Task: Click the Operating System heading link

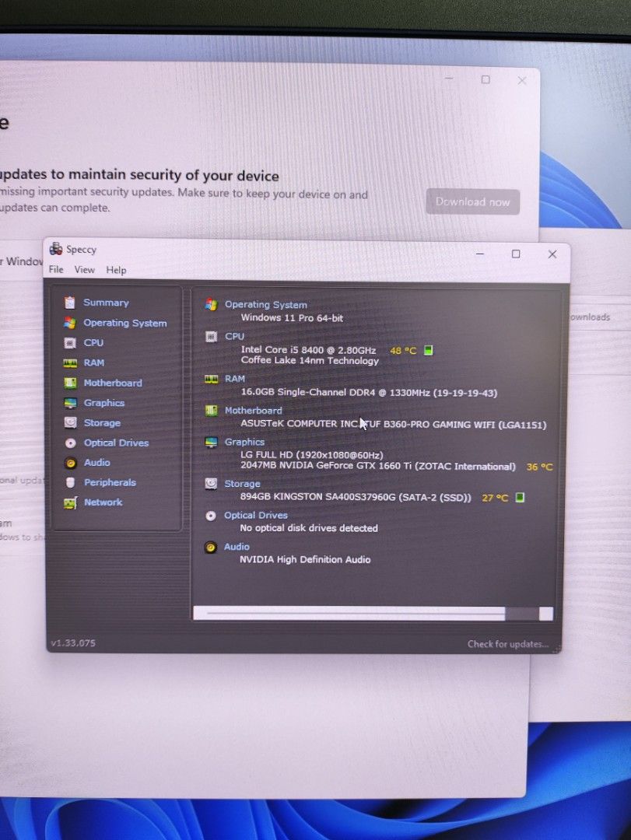Action: pyautogui.click(x=266, y=305)
